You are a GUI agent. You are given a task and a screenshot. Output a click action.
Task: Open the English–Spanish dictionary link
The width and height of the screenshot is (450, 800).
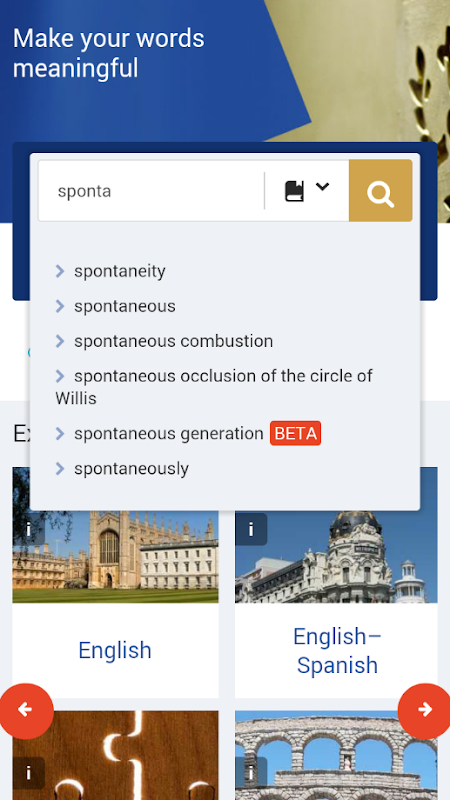click(x=337, y=651)
